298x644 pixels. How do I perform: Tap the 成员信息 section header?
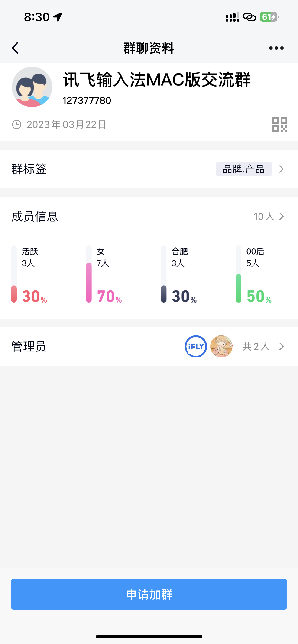35,216
